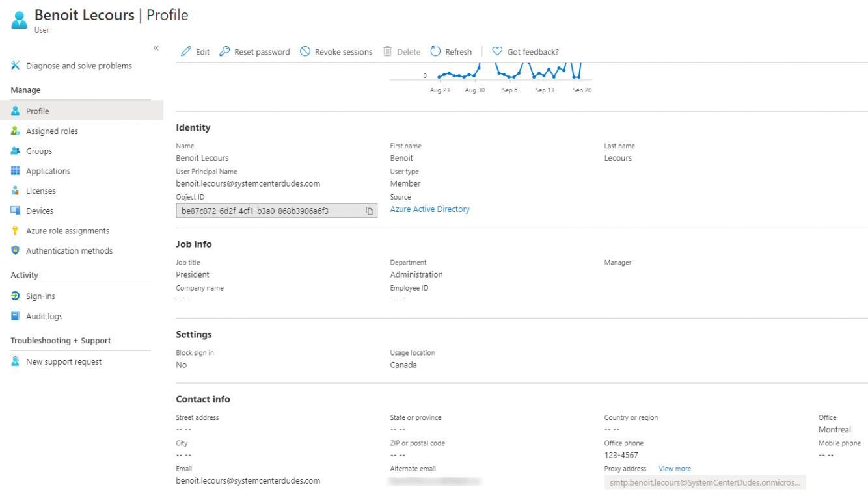Select Diagnose and solve problems
The width and height of the screenshot is (868, 496).
(x=78, y=66)
